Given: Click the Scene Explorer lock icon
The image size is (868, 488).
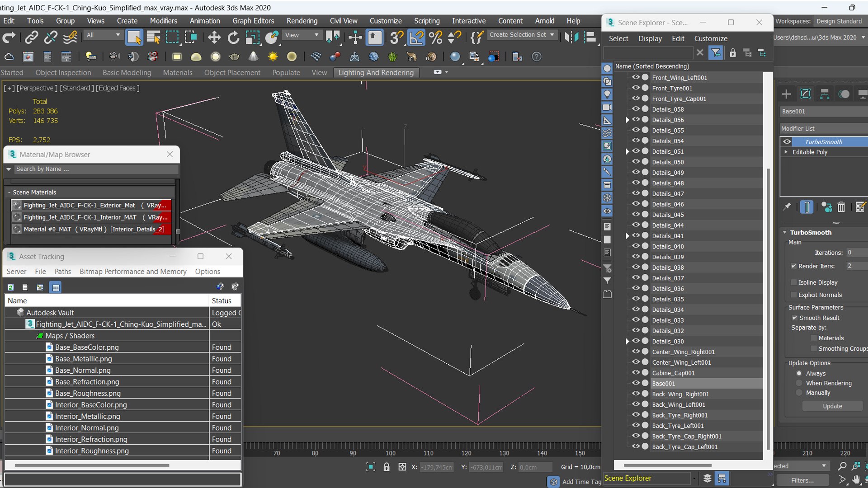Looking at the screenshot, I should [x=732, y=53].
